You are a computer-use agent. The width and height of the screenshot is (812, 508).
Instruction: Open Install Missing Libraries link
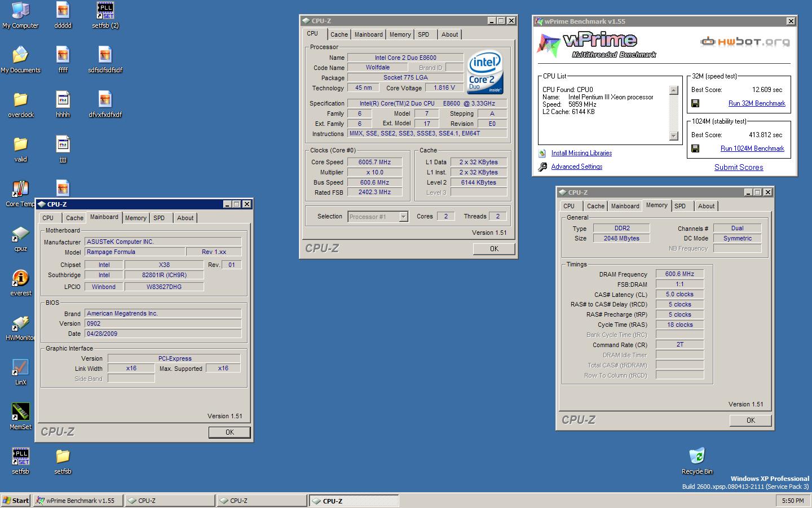click(x=581, y=153)
